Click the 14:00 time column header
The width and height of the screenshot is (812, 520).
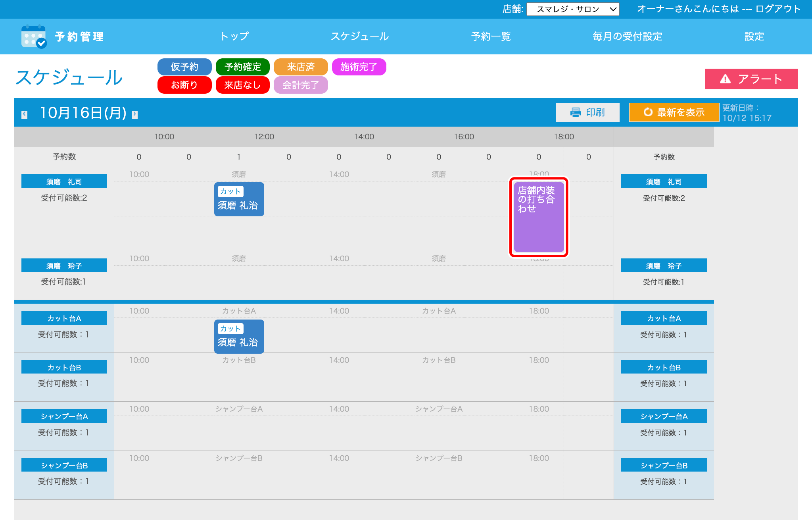(x=364, y=137)
